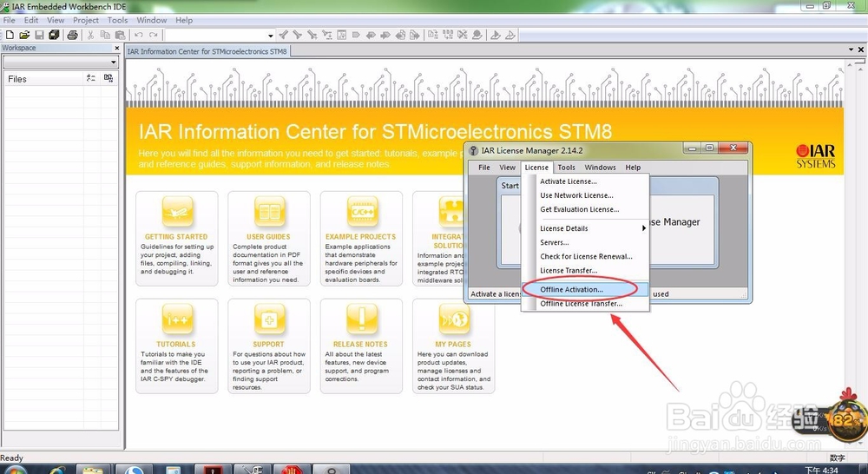Image resolution: width=868 pixels, height=474 pixels.
Task: Click the Next Bookmark toolbar icon
Action: coord(385,35)
